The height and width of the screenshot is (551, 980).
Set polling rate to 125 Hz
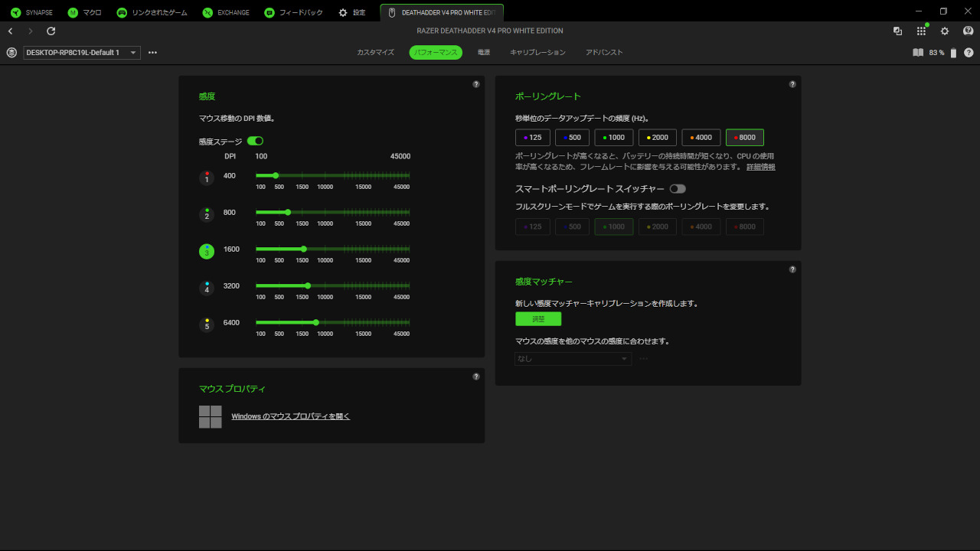533,138
